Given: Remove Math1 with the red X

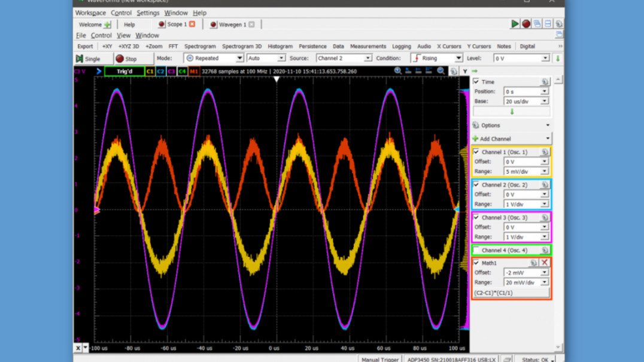Looking at the screenshot, I should coord(545,263).
